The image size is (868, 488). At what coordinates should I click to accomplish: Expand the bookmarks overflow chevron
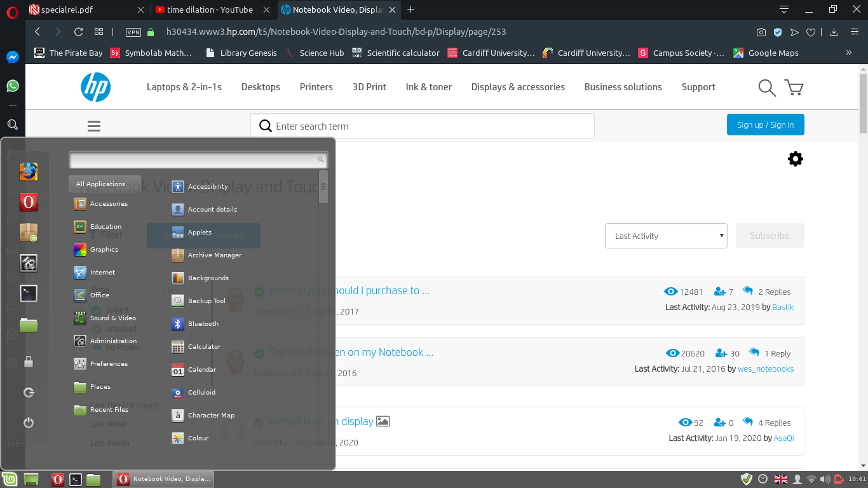click(849, 53)
